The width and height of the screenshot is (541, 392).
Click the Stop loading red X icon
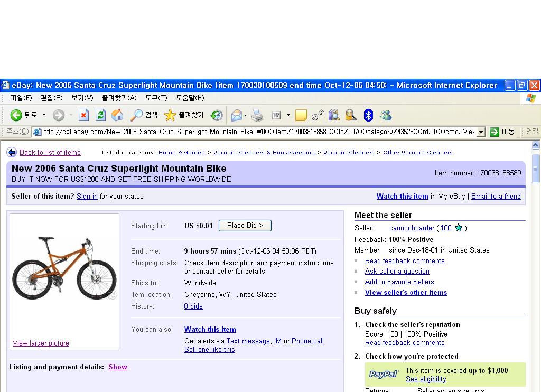(x=83, y=115)
